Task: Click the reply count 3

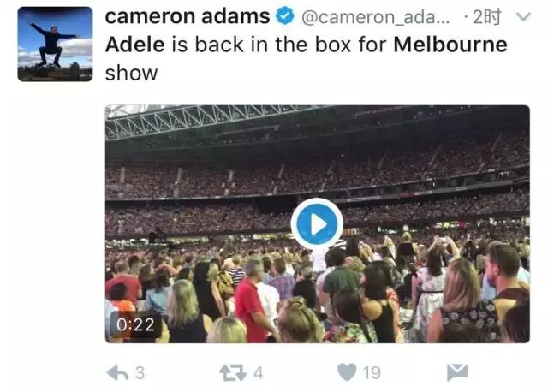Action: point(140,373)
